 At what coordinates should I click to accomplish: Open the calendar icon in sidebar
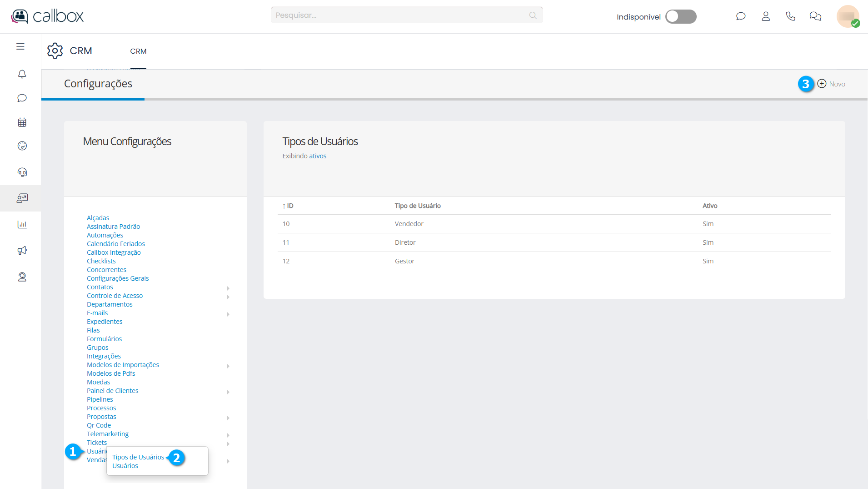coord(22,122)
